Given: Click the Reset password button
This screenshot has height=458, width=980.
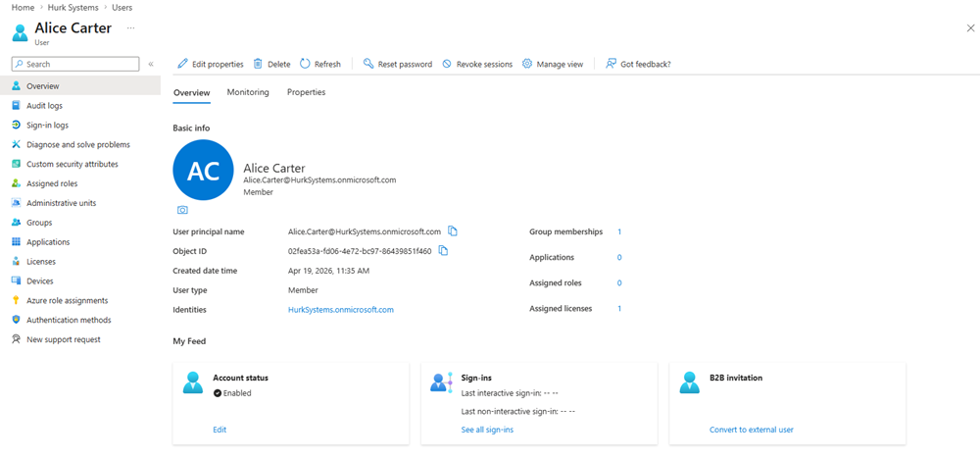Looking at the screenshot, I should [398, 64].
